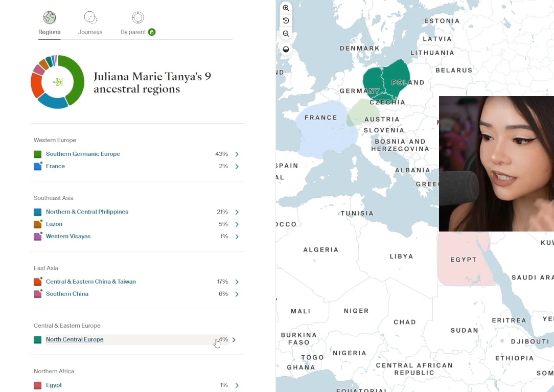Viewport: 554px width, 392px height.
Task: Open Northern & Central Philippines link
Action: (x=87, y=212)
